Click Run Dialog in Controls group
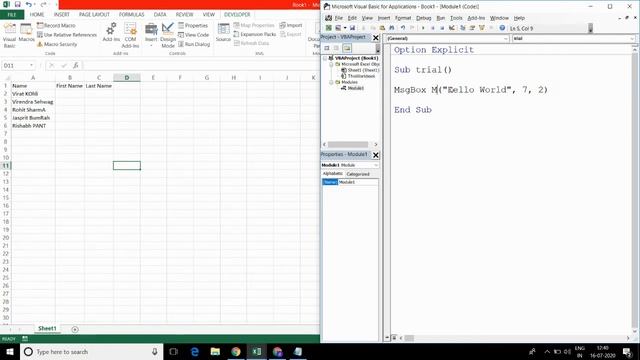 (x=194, y=44)
